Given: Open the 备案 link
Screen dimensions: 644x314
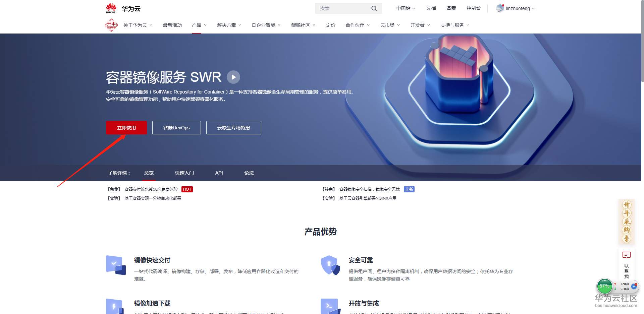Looking at the screenshot, I should (x=451, y=8).
